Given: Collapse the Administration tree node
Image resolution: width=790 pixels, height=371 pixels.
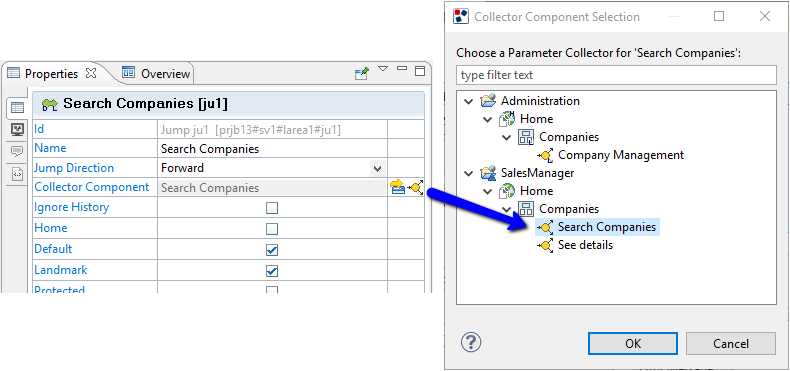Looking at the screenshot, I should pos(469,101).
